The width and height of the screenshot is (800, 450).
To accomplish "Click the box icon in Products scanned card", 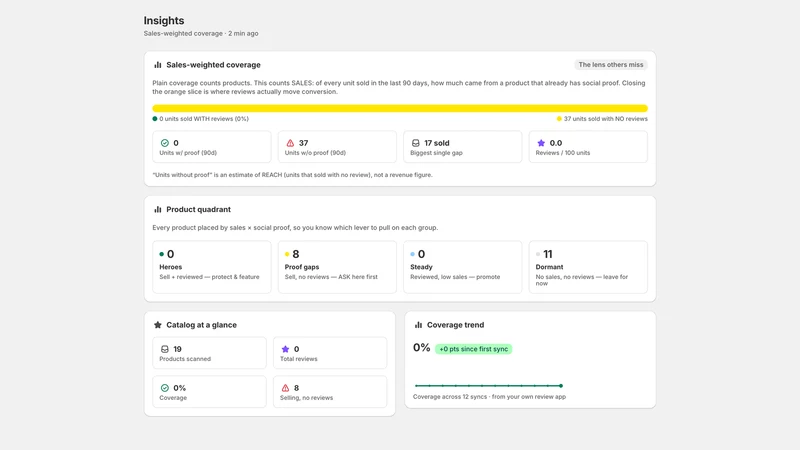I will coord(165,349).
